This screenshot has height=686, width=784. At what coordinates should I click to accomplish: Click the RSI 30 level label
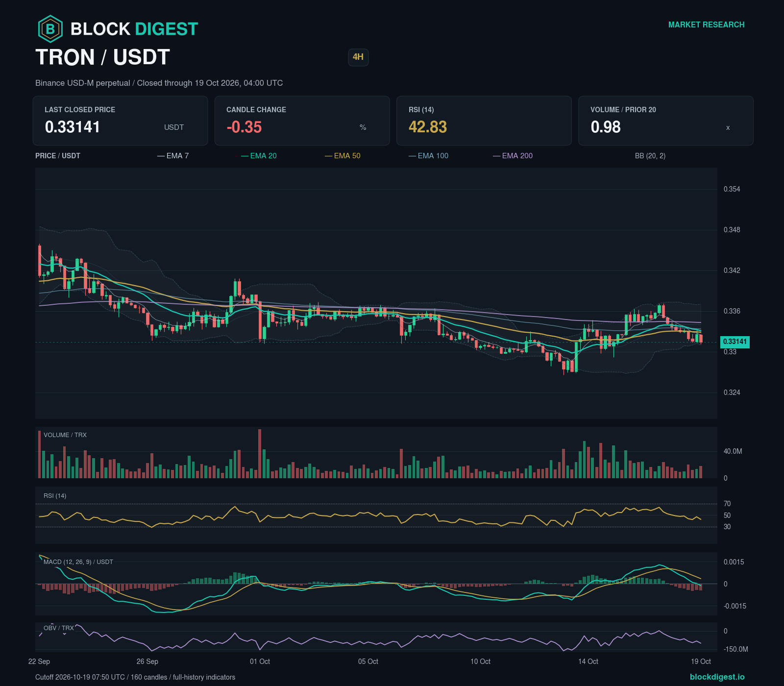tap(727, 527)
